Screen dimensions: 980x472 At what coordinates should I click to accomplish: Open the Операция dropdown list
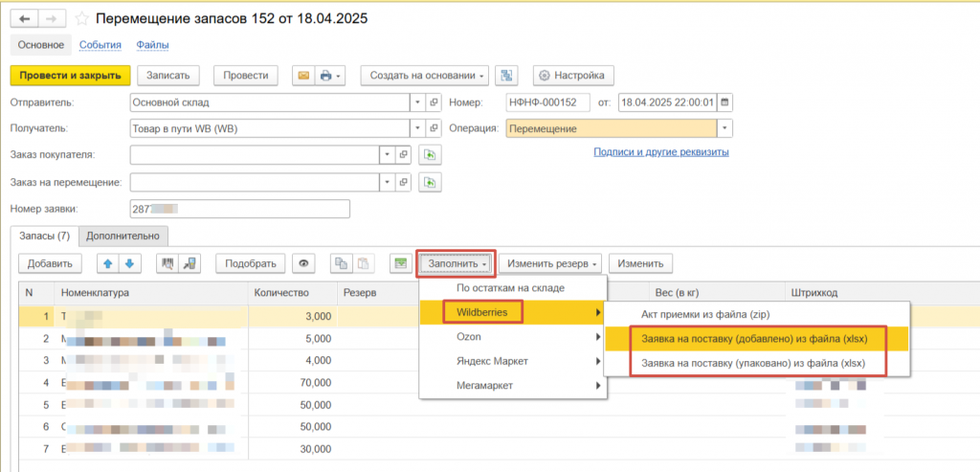click(724, 128)
